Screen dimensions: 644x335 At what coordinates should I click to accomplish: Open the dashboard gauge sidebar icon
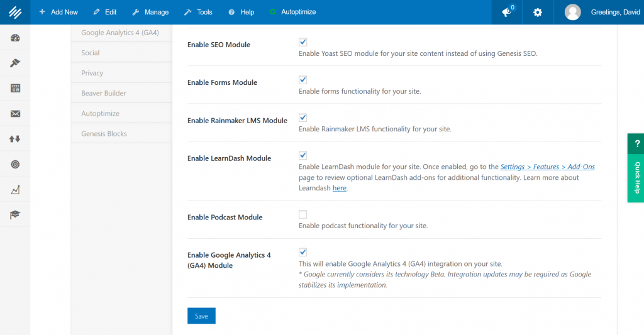(x=15, y=38)
